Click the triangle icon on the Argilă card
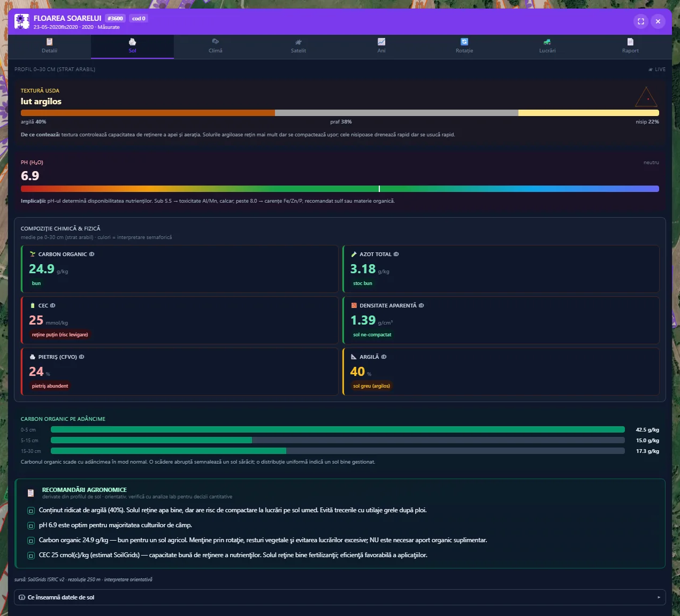The image size is (680, 616). pos(354,357)
